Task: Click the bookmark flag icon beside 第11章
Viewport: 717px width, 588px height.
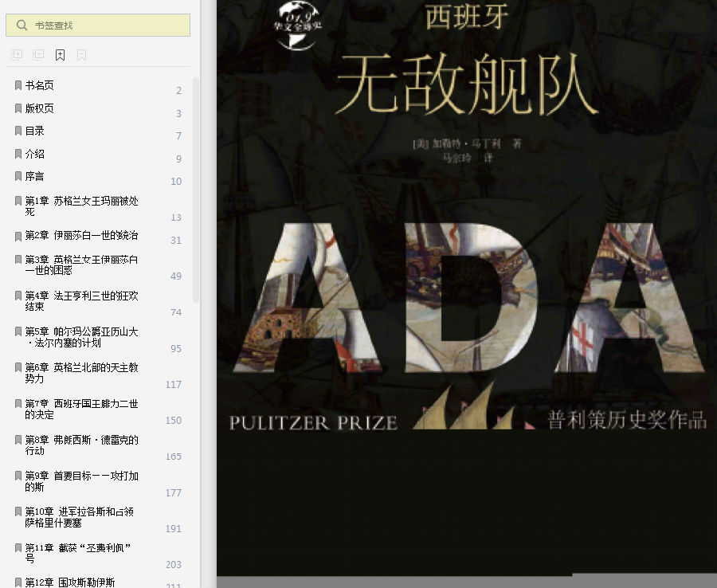Action: click(18, 547)
